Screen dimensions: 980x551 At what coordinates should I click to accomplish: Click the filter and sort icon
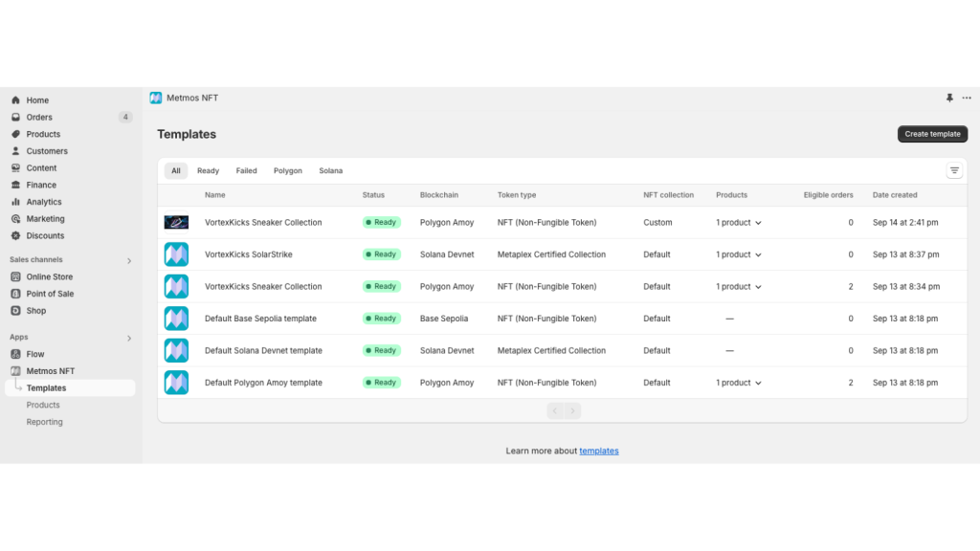(x=954, y=170)
